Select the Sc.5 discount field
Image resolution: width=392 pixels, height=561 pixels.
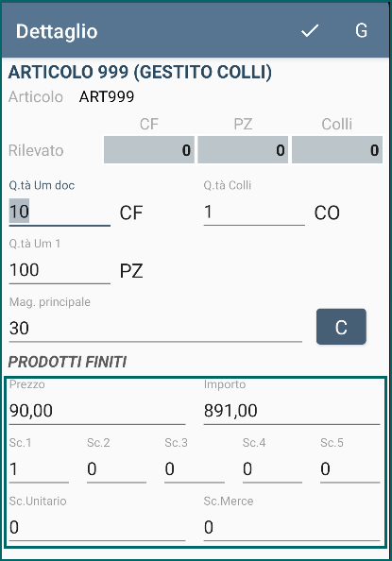click(350, 468)
